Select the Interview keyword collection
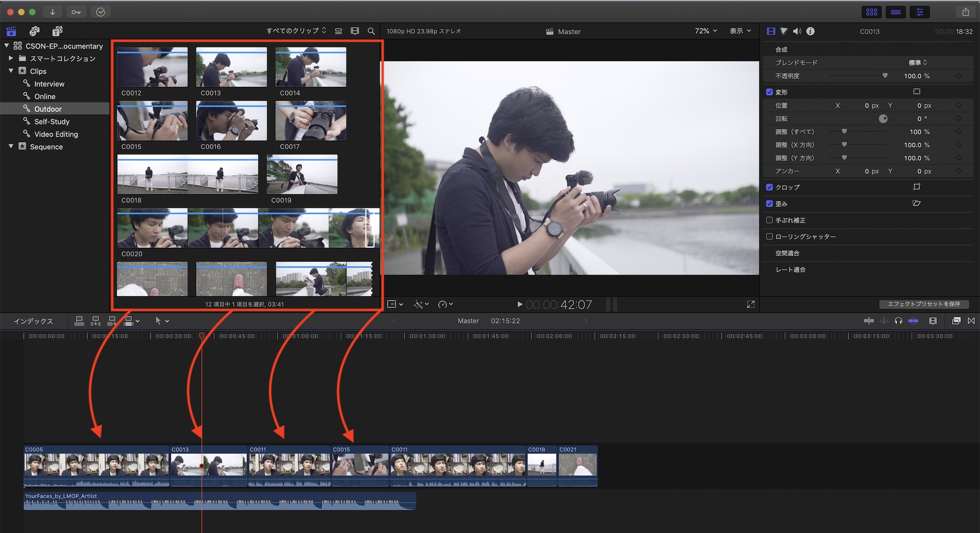Screen dimensions: 980x533 coord(49,84)
